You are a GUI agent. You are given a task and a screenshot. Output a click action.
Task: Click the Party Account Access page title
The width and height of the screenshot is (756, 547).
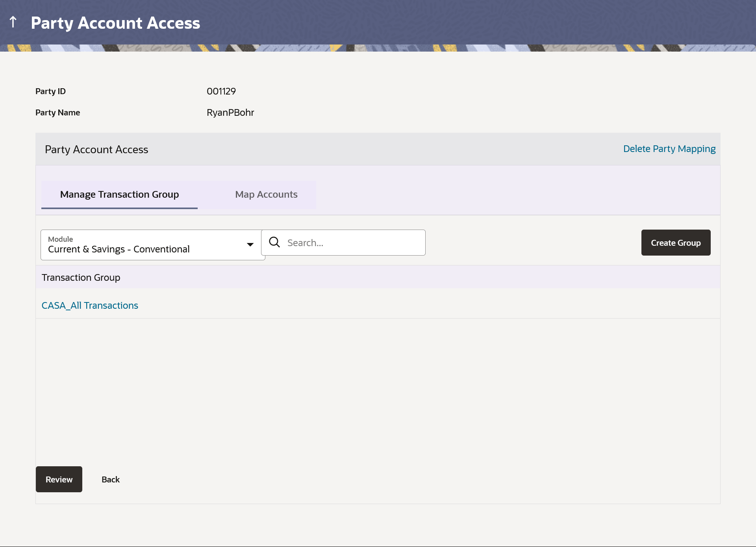tap(115, 23)
